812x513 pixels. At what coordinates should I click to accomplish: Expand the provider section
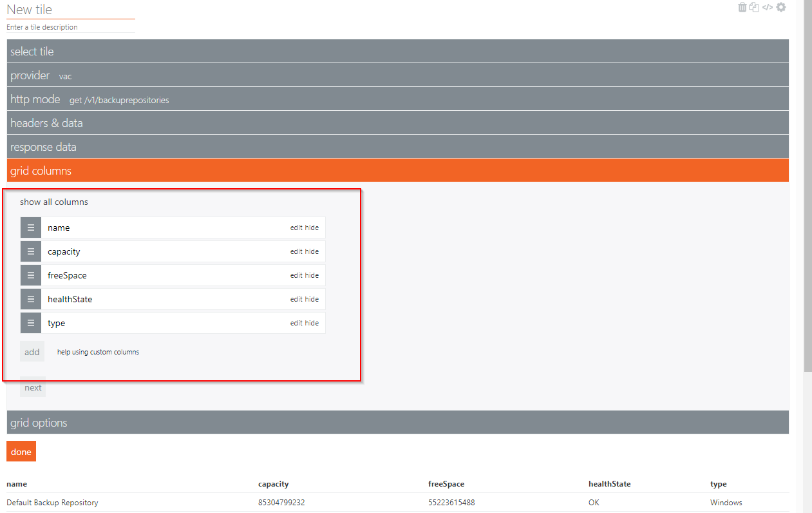[x=397, y=75]
